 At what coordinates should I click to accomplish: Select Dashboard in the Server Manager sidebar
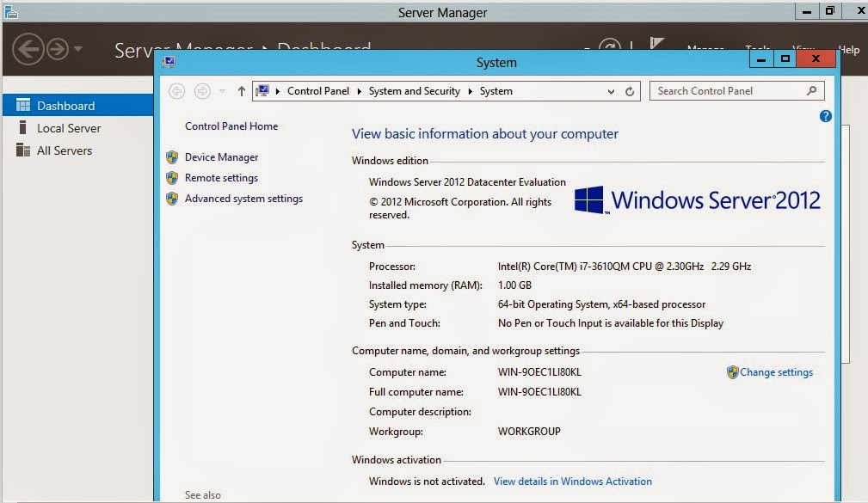click(65, 106)
